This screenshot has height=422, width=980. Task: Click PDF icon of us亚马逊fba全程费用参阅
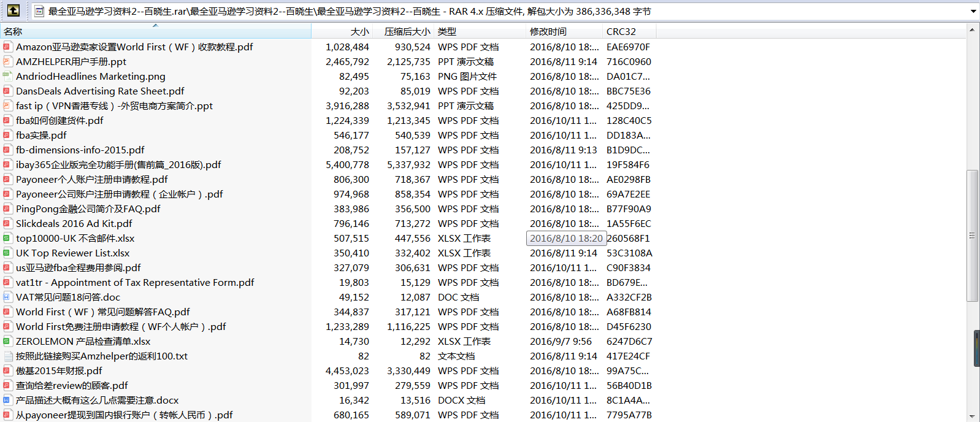[x=7, y=268]
